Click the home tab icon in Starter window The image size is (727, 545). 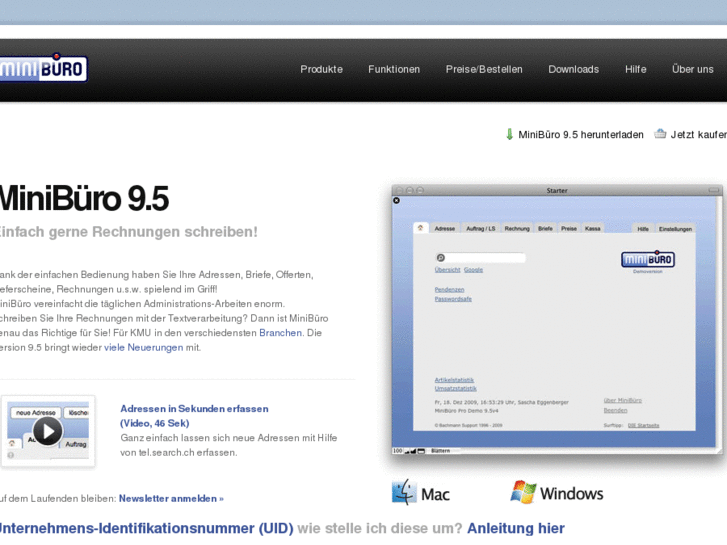click(x=421, y=228)
